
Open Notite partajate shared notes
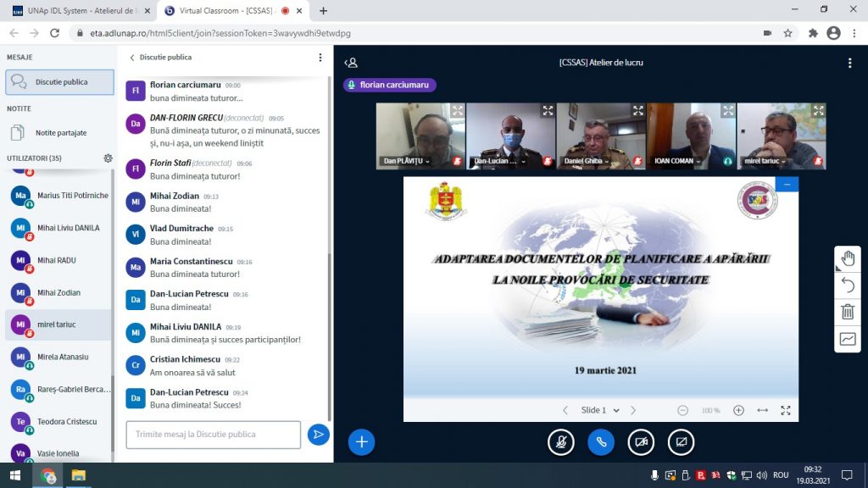pos(59,133)
